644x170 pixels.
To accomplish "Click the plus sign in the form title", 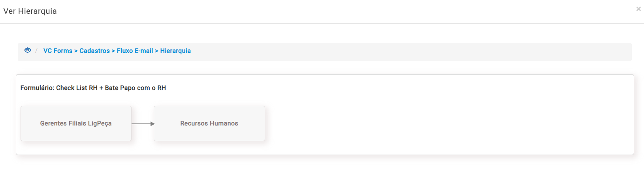I will tap(101, 88).
